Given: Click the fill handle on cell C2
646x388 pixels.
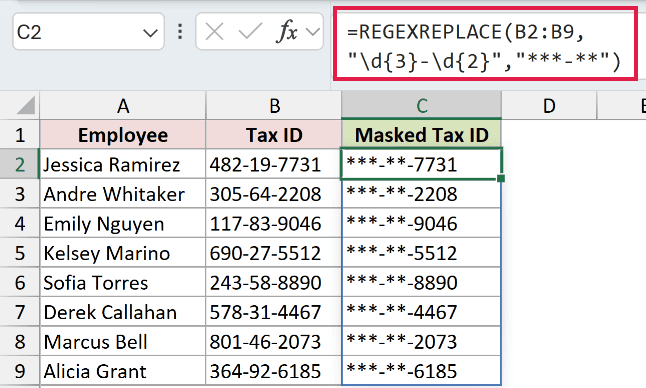Looking at the screenshot, I should point(501,178).
